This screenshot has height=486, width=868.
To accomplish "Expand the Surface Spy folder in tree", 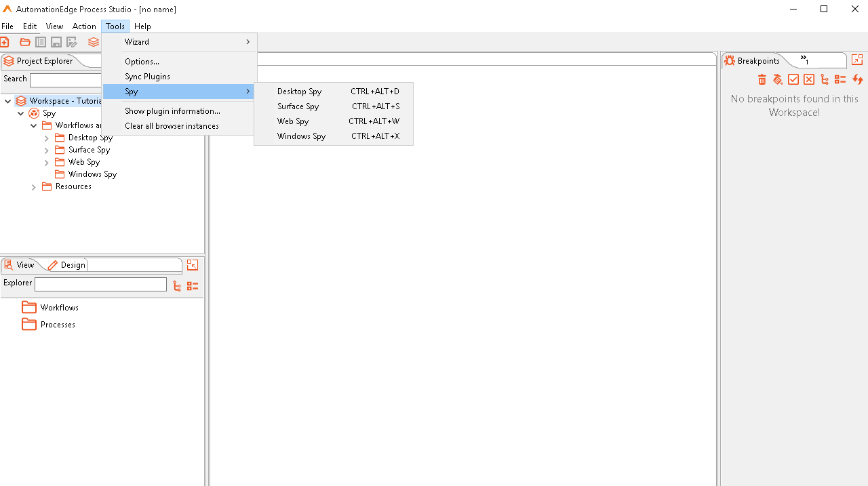I will pyautogui.click(x=47, y=150).
